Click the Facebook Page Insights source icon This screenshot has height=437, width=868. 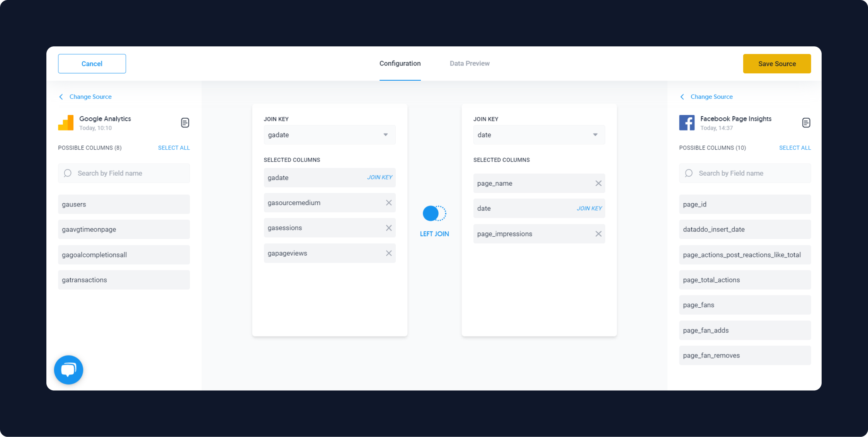coord(687,122)
